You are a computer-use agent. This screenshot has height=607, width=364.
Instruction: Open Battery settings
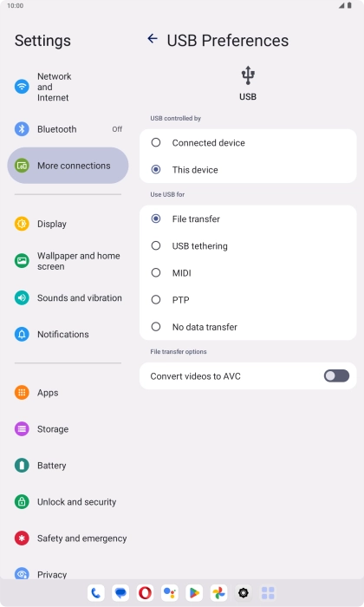[68, 466]
